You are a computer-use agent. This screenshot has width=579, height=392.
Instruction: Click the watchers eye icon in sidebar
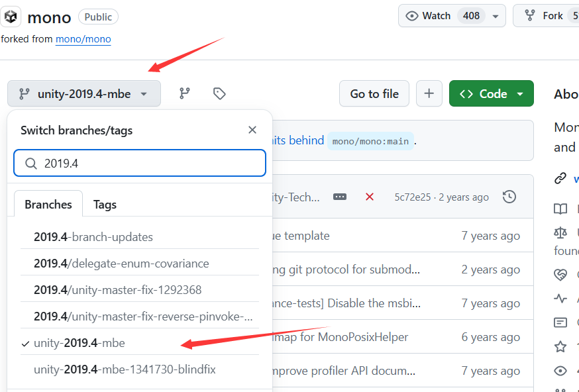click(560, 371)
